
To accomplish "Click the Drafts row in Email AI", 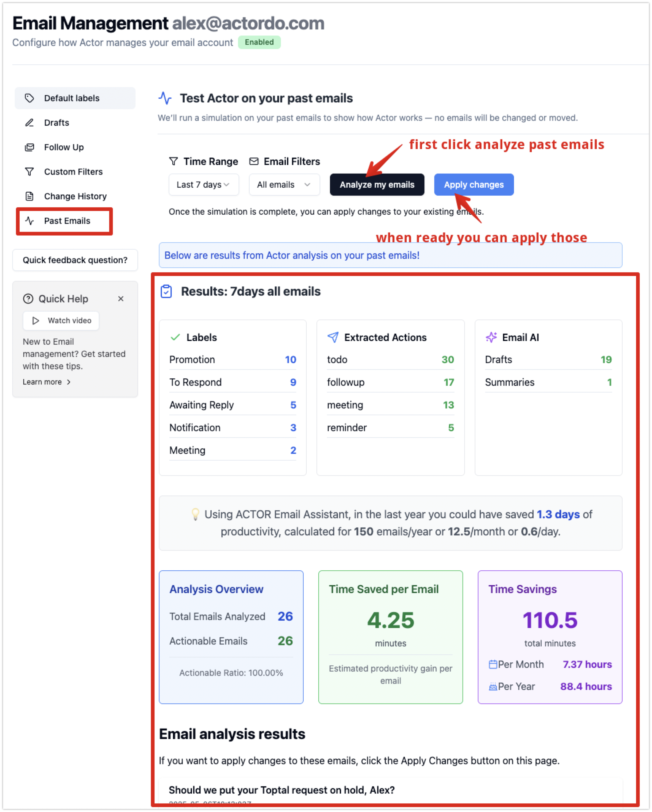I will pyautogui.click(x=548, y=359).
